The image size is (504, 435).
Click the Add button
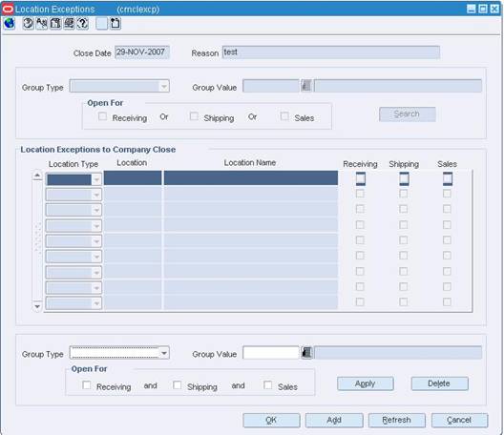point(334,421)
